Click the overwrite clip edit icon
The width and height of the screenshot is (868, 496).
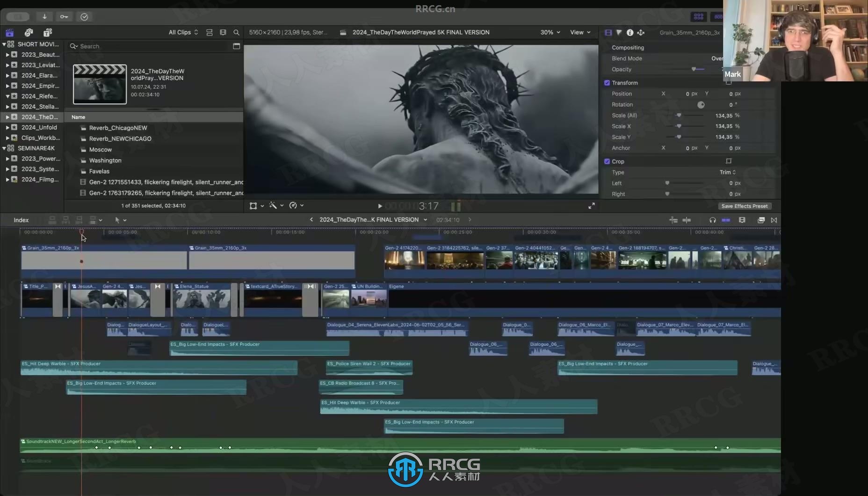[93, 220]
